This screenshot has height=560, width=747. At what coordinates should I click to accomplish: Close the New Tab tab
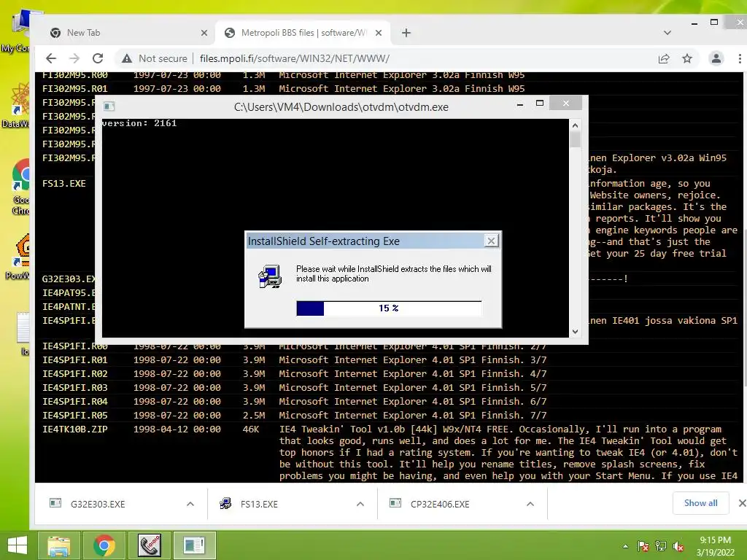click(x=204, y=33)
